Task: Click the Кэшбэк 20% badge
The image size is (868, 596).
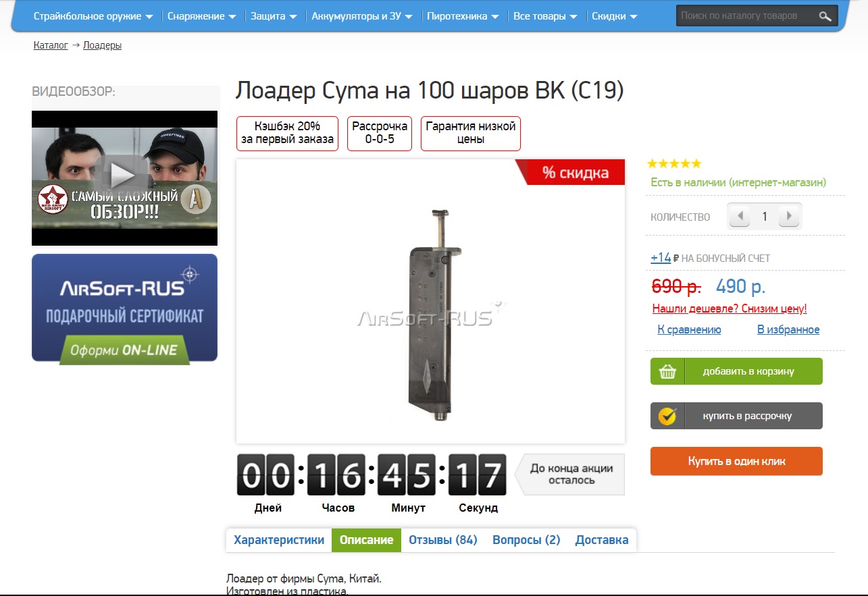Action: point(287,133)
